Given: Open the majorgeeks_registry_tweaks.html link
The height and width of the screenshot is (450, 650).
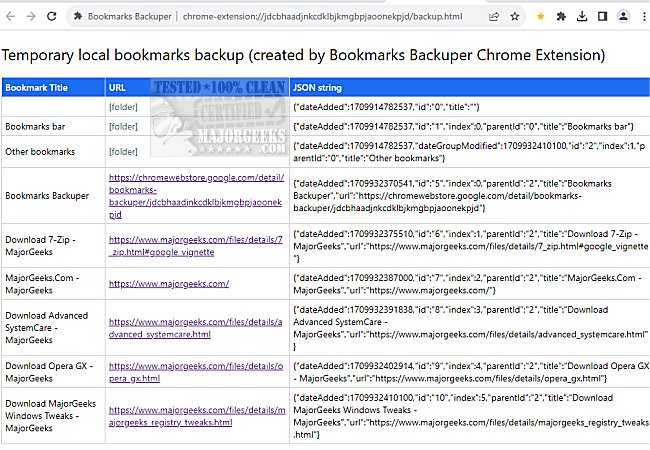Looking at the screenshot, I should (x=196, y=416).
